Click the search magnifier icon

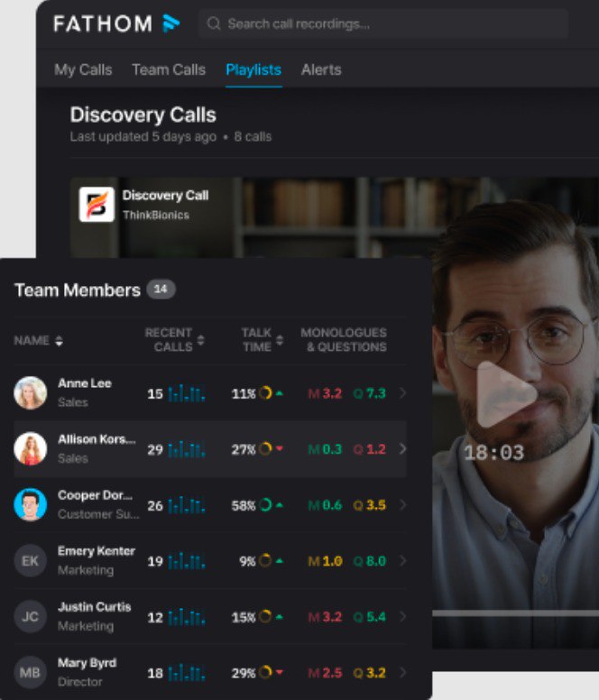(x=214, y=24)
